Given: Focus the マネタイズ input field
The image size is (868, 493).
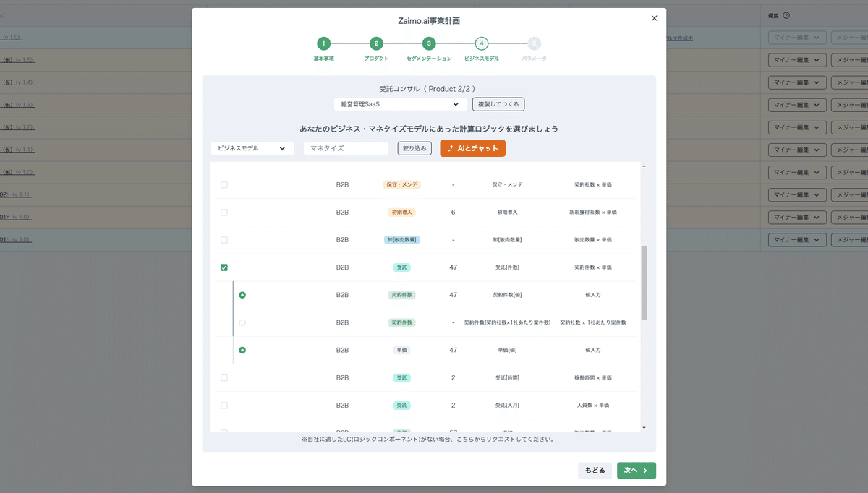Looking at the screenshot, I should tap(346, 148).
